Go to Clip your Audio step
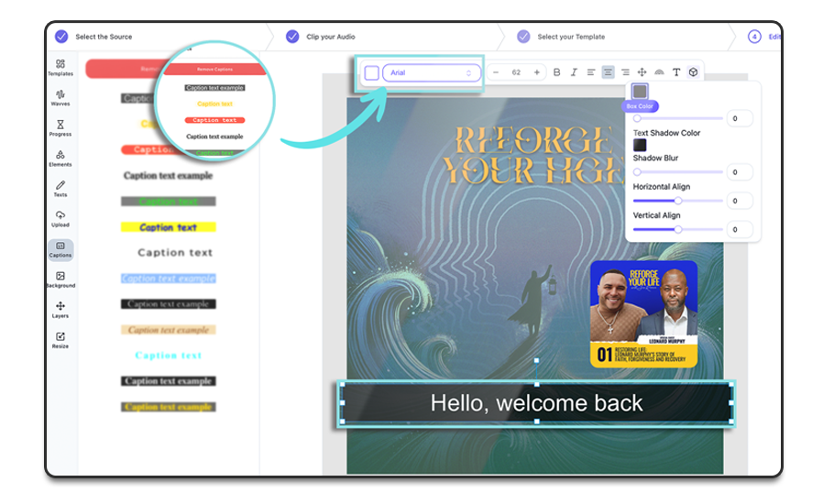Image resolution: width=834 pixels, height=504 pixels. click(x=331, y=37)
